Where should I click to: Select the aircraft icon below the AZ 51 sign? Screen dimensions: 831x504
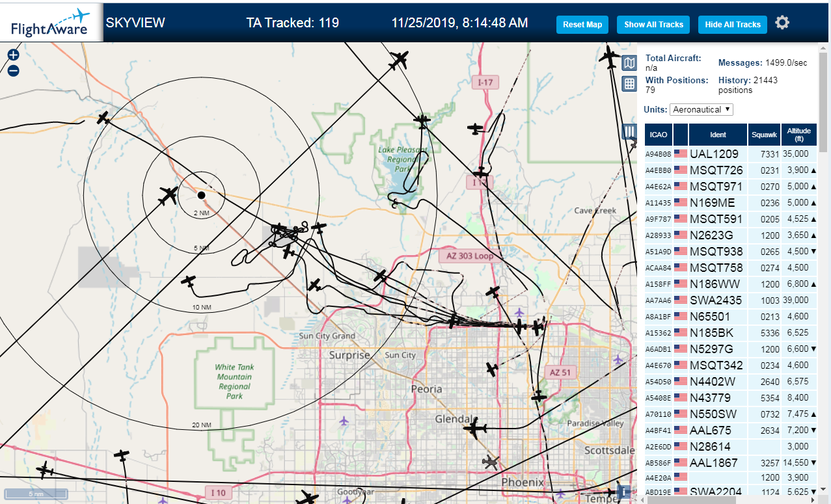click(539, 395)
